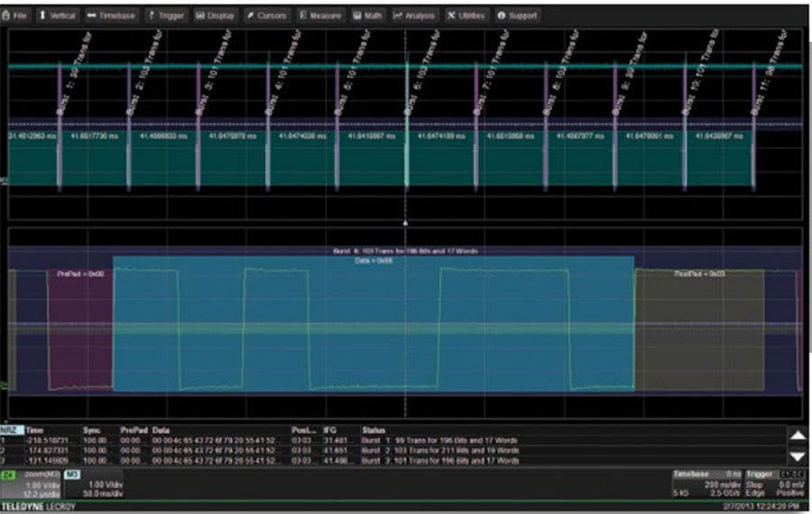Click the Burst 11 marker in the upper grid
Viewport: 812px width, 514px height.
[753, 127]
